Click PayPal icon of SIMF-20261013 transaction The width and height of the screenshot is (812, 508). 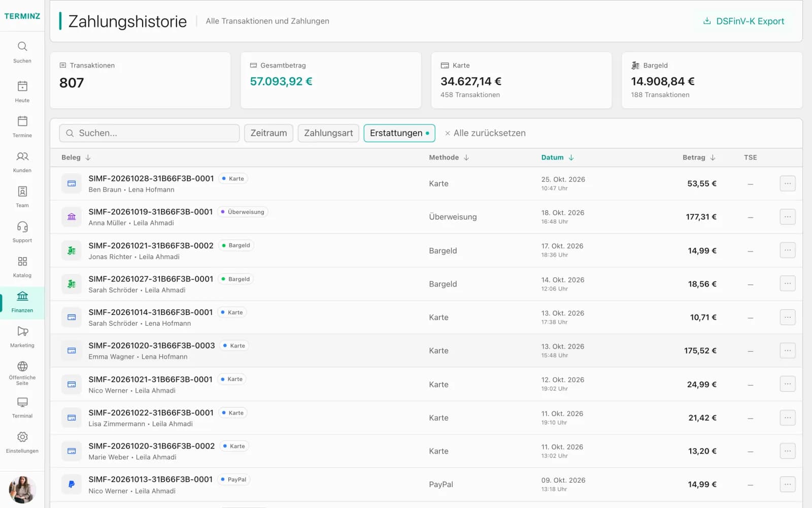pos(72,485)
